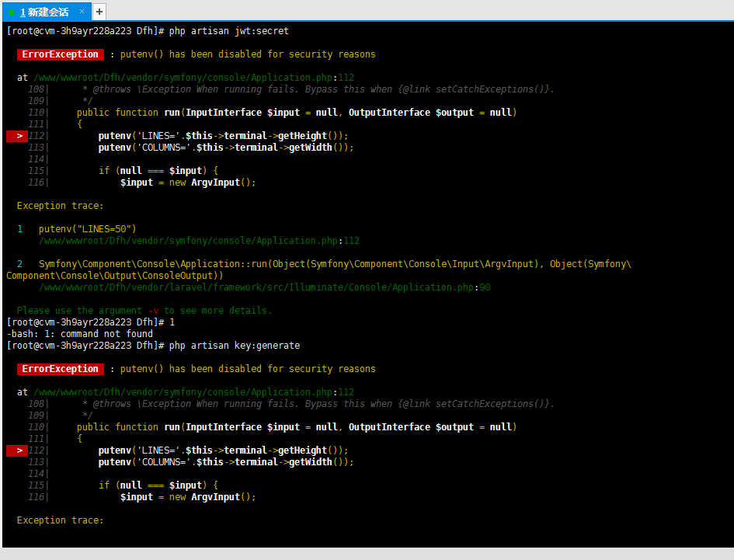Click the red arrow marker beside line 112
734x560 pixels.
point(16,135)
